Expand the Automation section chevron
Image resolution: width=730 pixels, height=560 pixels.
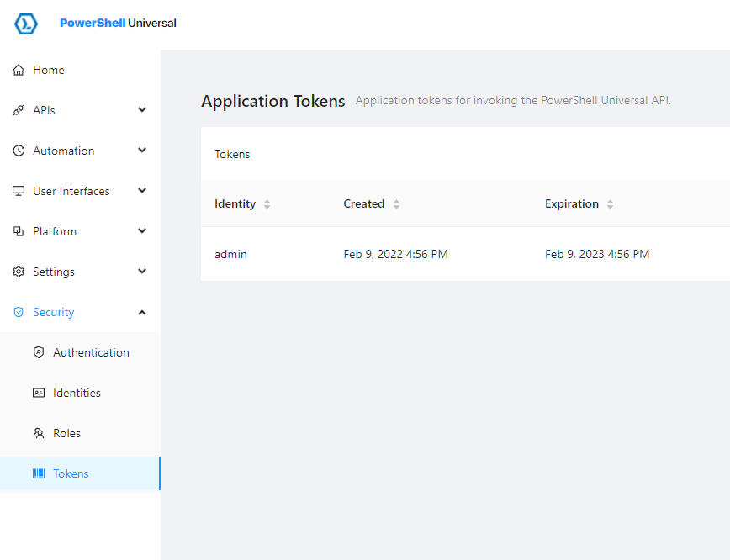coord(142,150)
